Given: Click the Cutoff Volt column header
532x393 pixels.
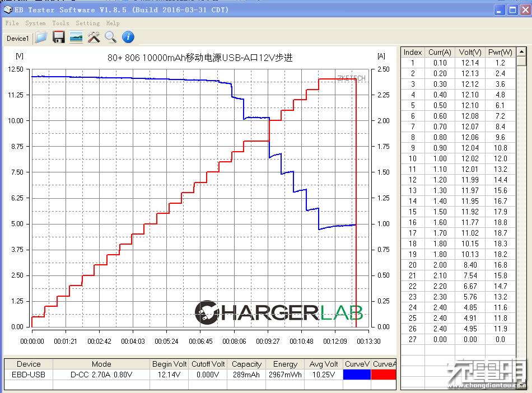Looking at the screenshot, I should coord(208,364).
